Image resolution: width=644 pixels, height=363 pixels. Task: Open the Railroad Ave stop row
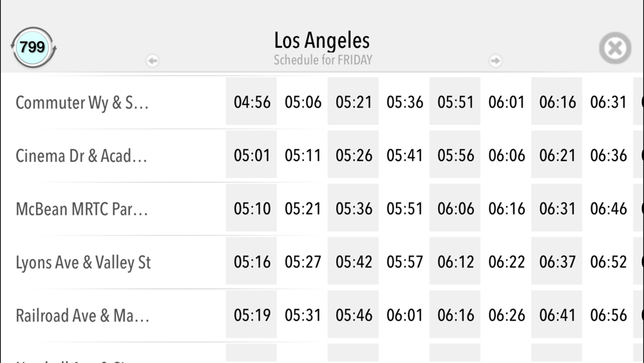82,316
